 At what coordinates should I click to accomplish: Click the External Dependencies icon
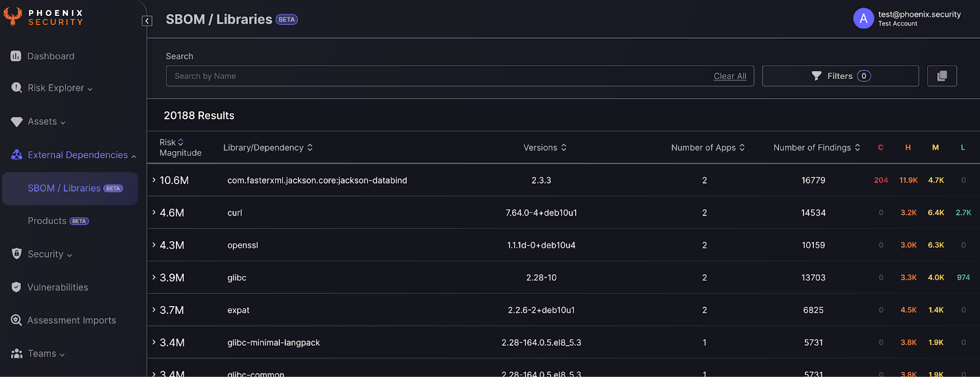point(17,155)
